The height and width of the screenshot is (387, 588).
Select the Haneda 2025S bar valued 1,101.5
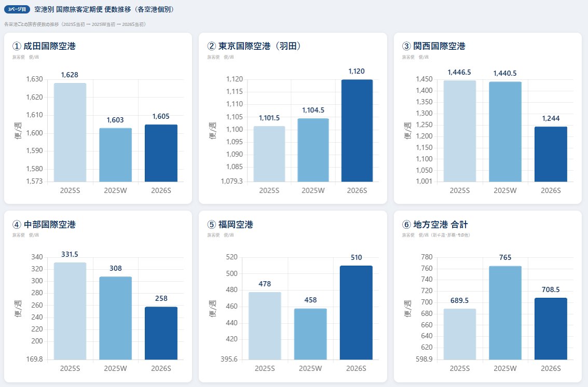tap(269, 154)
